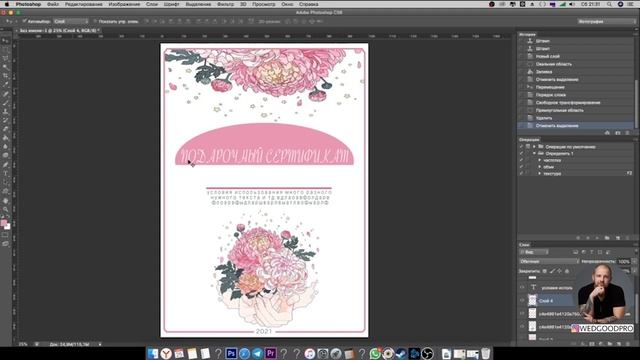Open Telegram from the Dock
The width and height of the screenshot is (640, 360).
click(x=257, y=353)
